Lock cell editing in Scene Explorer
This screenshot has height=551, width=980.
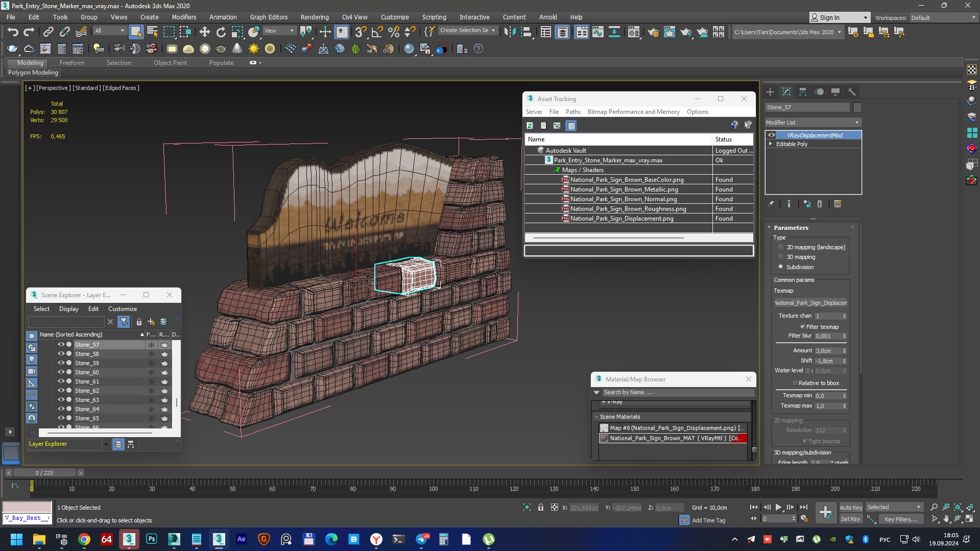click(139, 322)
